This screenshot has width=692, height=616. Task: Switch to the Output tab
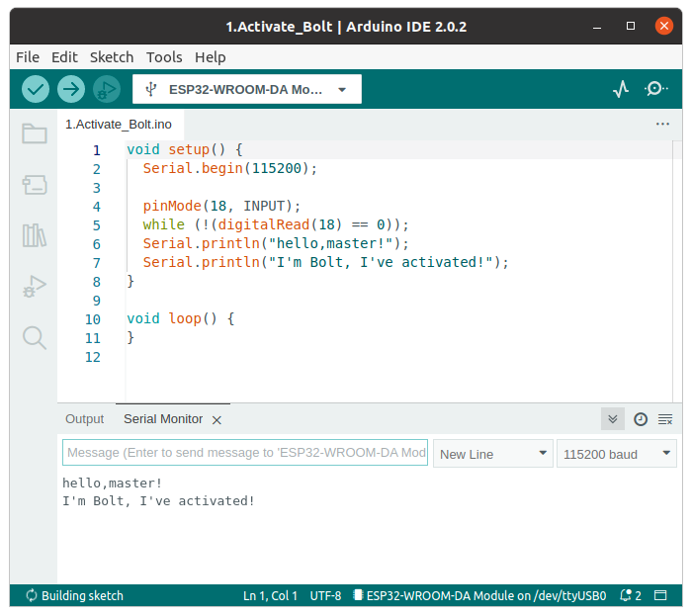(85, 419)
